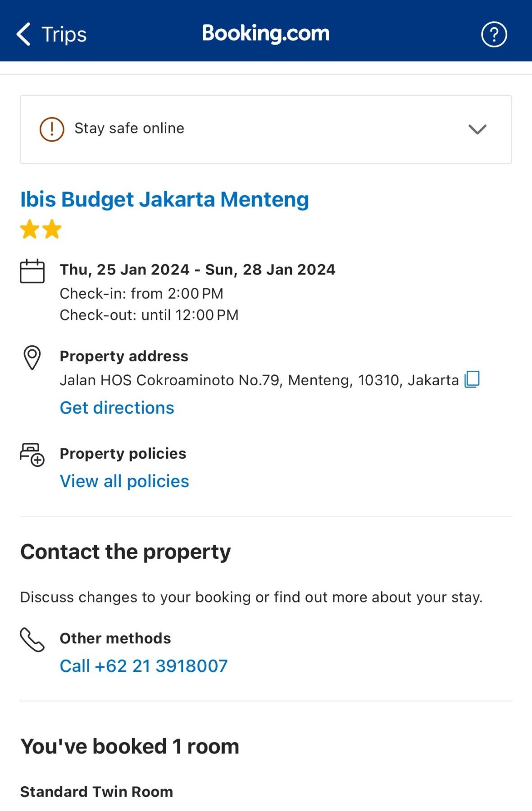Click the two-star rating
532x811 pixels.
tap(41, 229)
